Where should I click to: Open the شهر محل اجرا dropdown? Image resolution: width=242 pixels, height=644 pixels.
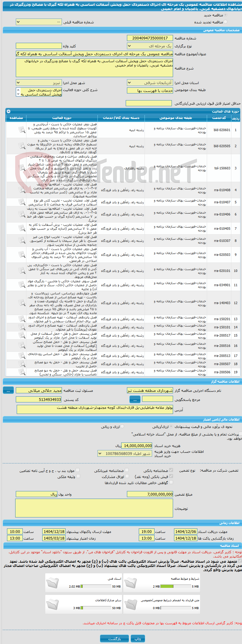[x=39, y=83]
